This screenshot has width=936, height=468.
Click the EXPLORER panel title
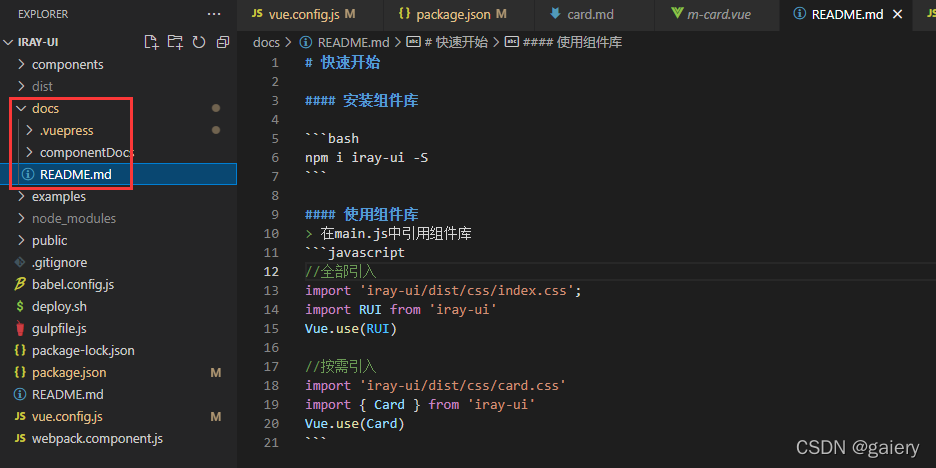pyautogui.click(x=43, y=14)
